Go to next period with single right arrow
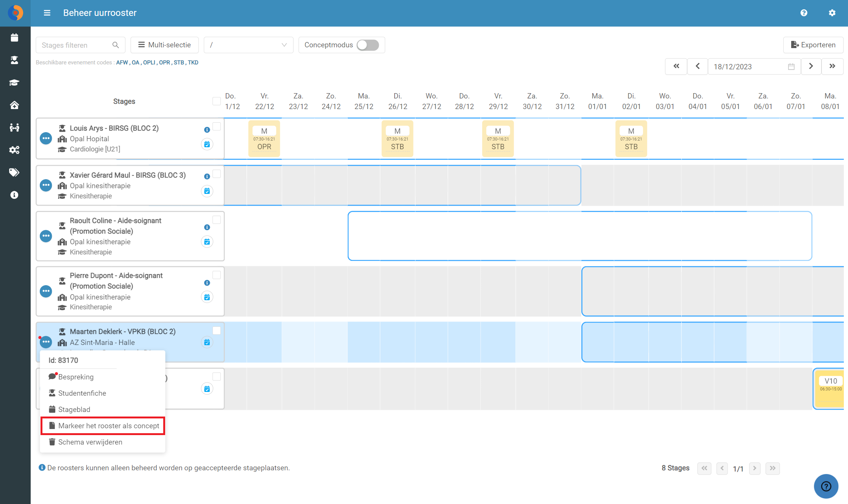Image resolution: width=848 pixels, height=504 pixels. (x=811, y=67)
